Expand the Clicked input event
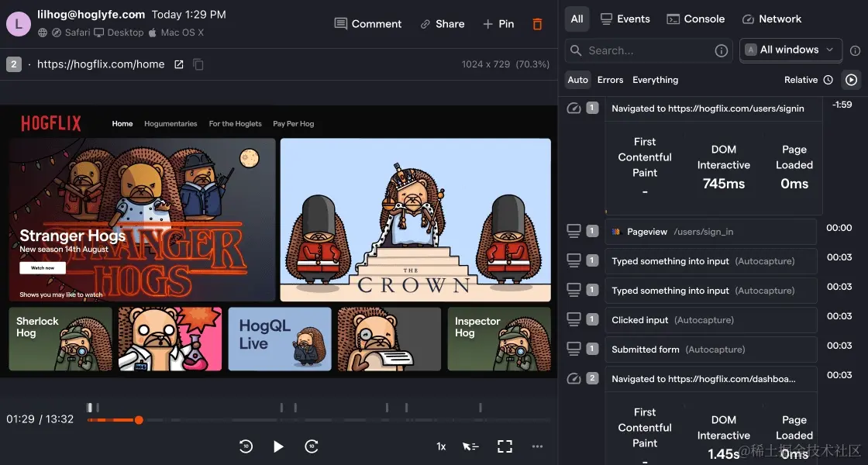 [x=711, y=320]
